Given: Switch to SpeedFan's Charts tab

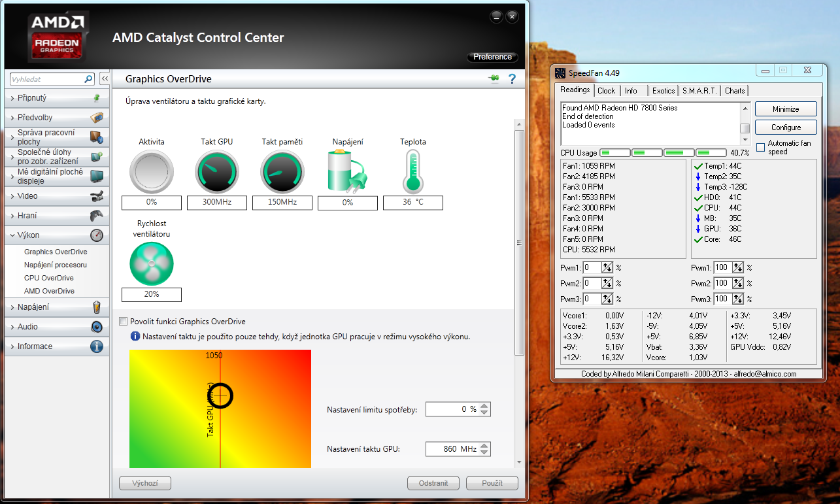Looking at the screenshot, I should click(x=735, y=91).
